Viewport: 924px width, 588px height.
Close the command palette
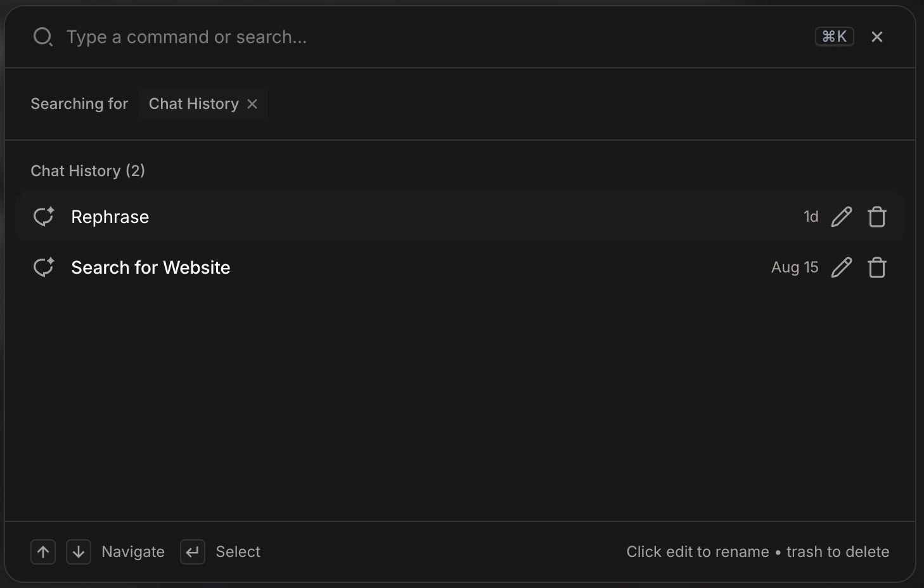pyautogui.click(x=877, y=37)
